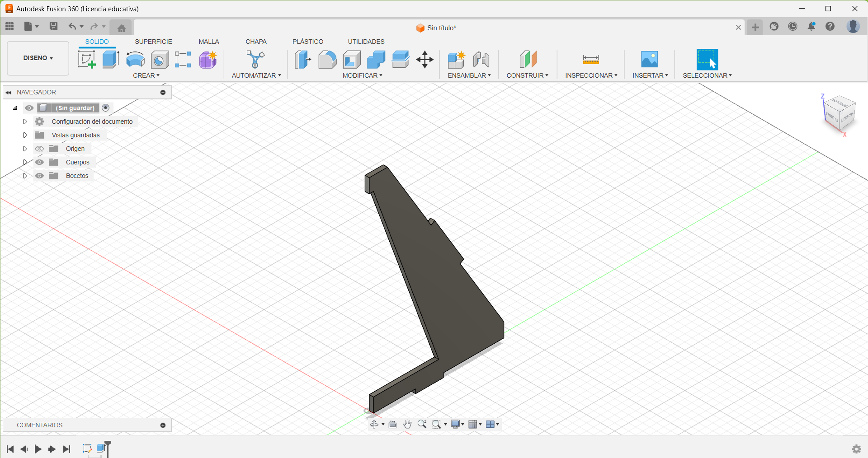Add a new design tab
868x458 pixels.
pos(755,27)
